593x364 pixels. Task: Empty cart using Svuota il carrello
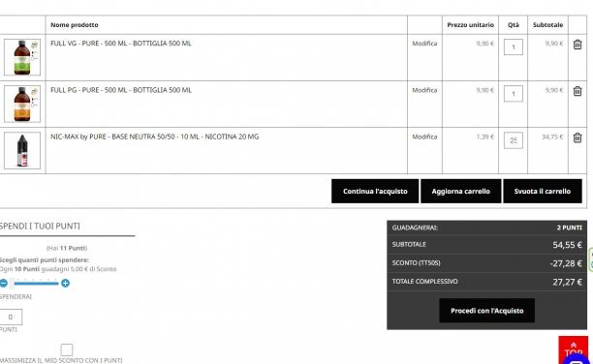coord(543,192)
